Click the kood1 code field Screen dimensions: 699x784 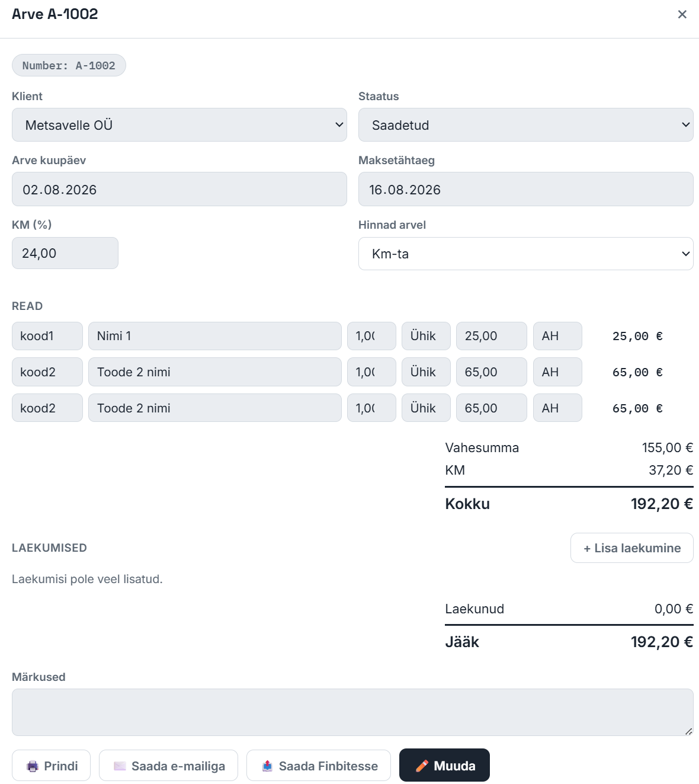47,336
